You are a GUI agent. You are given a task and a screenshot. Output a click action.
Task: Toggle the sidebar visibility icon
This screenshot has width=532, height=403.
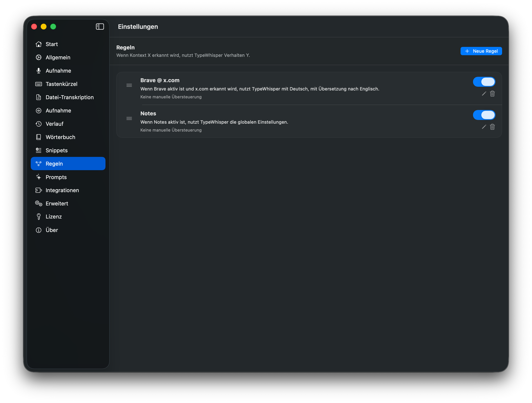point(100,27)
